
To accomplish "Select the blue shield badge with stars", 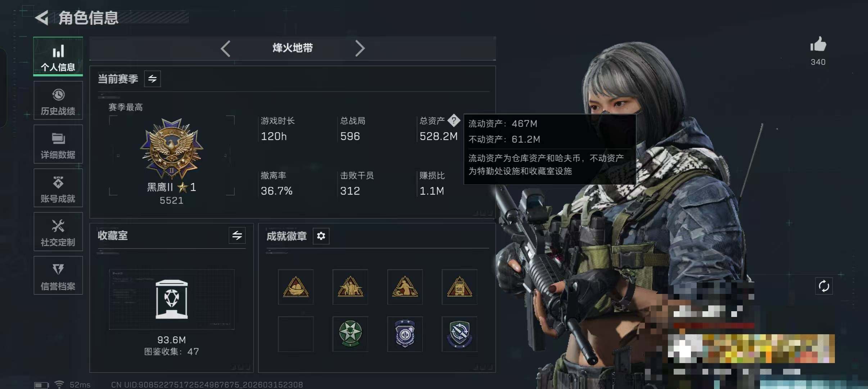I will (405, 334).
